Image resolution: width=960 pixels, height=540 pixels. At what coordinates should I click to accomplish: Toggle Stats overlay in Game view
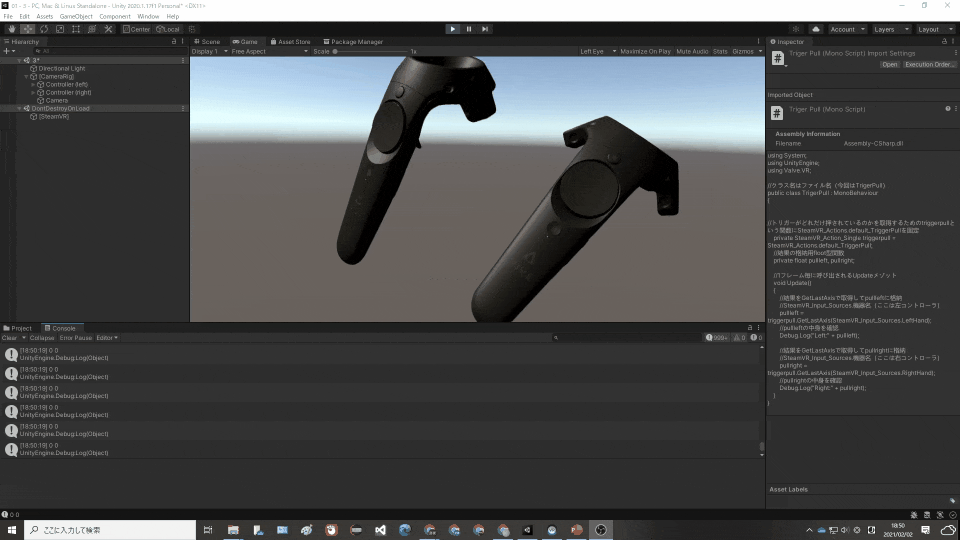(720, 51)
